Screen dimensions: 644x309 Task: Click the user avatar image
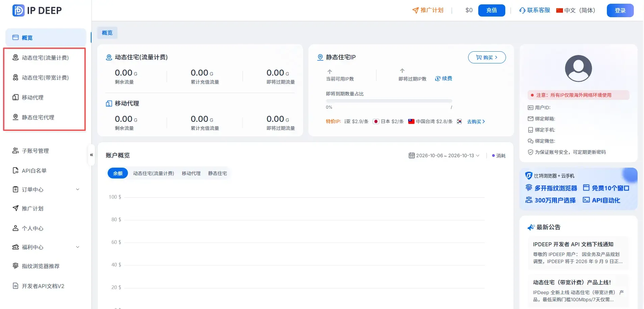pos(579,68)
